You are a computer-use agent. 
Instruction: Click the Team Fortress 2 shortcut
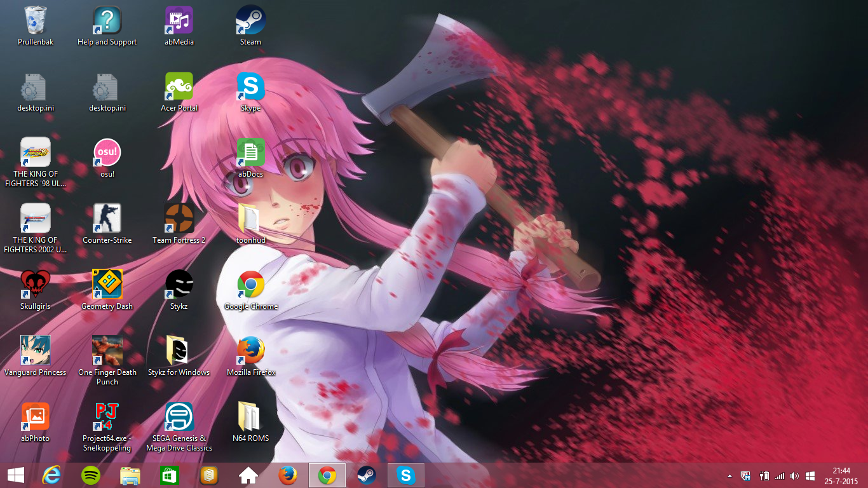click(179, 219)
